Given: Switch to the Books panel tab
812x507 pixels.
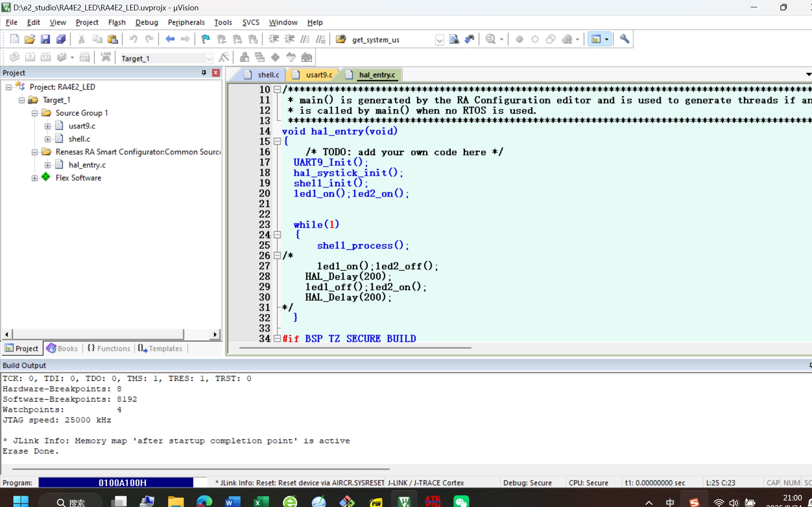Looking at the screenshot, I should 62,348.
